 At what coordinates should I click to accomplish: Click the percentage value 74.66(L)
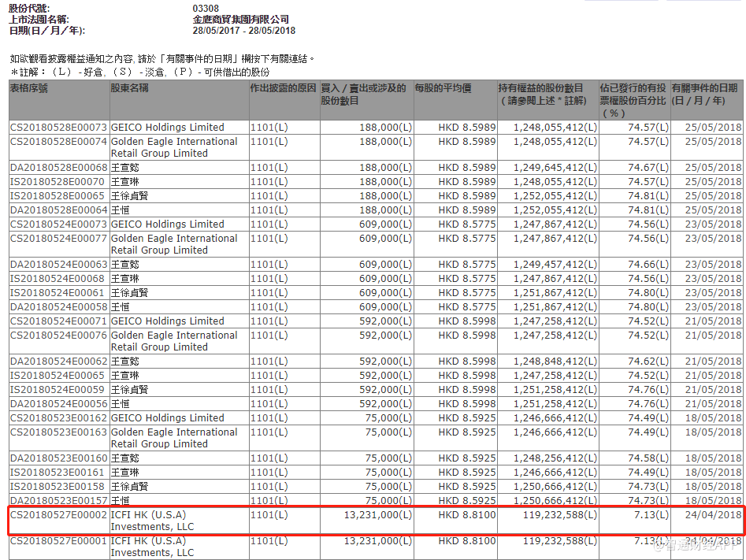coord(648,265)
